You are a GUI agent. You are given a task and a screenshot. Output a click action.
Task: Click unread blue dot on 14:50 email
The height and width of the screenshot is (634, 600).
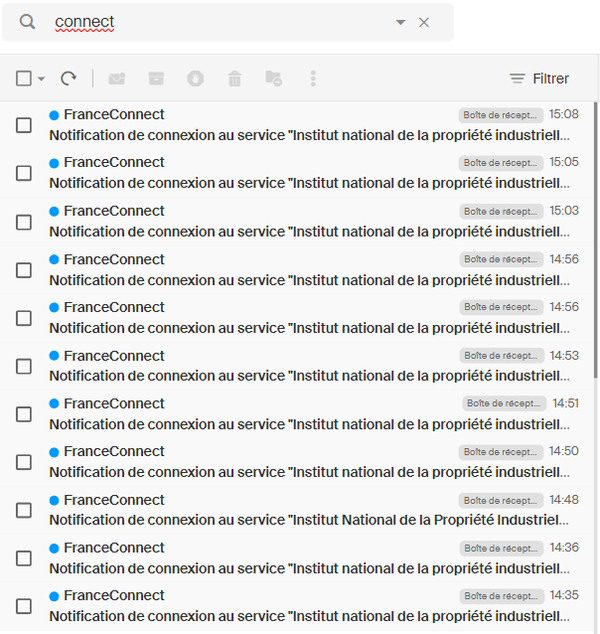click(x=54, y=452)
